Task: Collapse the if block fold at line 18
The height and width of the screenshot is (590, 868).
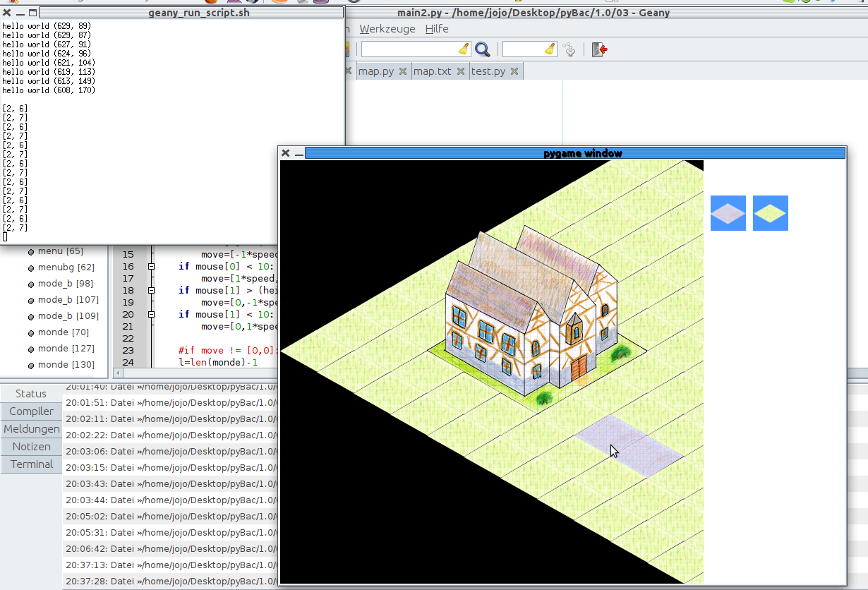Action: click(x=151, y=290)
